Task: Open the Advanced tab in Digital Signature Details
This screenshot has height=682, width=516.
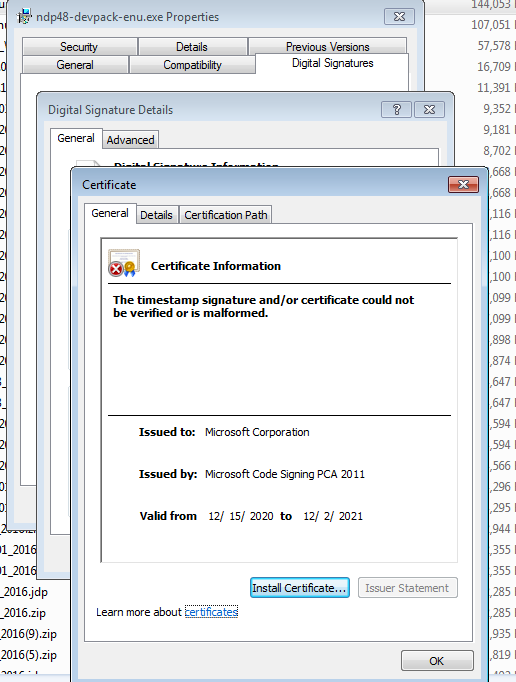Action: [131, 140]
